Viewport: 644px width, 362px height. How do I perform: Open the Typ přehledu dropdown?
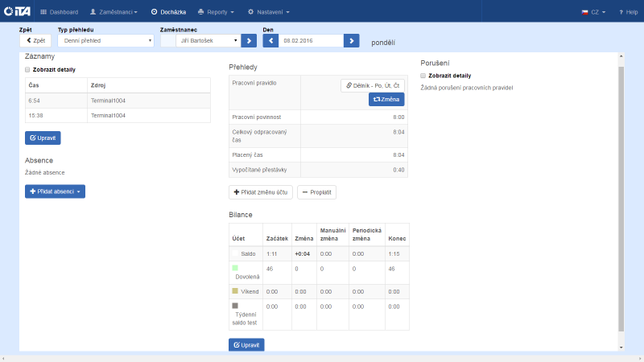(105, 40)
